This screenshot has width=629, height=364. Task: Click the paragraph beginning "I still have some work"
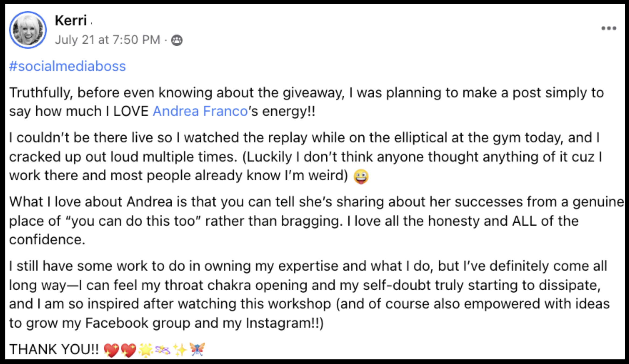309,295
